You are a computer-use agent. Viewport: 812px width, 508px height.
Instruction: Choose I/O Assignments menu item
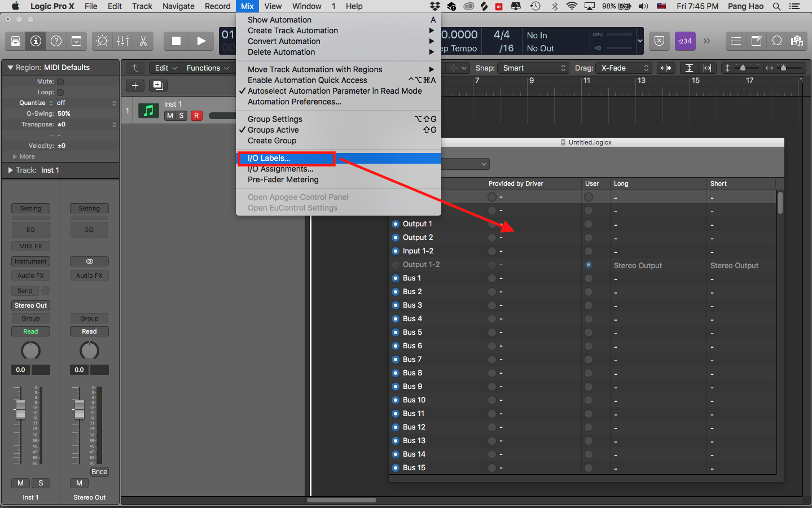pyautogui.click(x=338, y=169)
